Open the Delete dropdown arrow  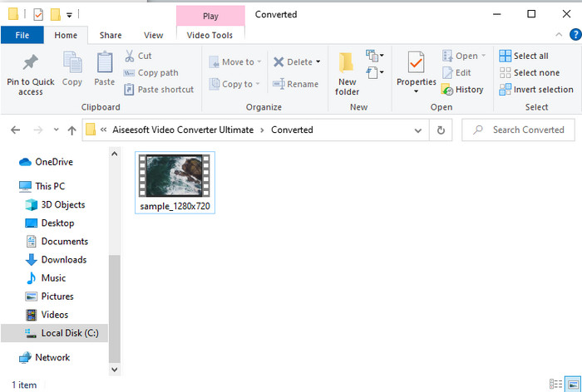[318, 61]
